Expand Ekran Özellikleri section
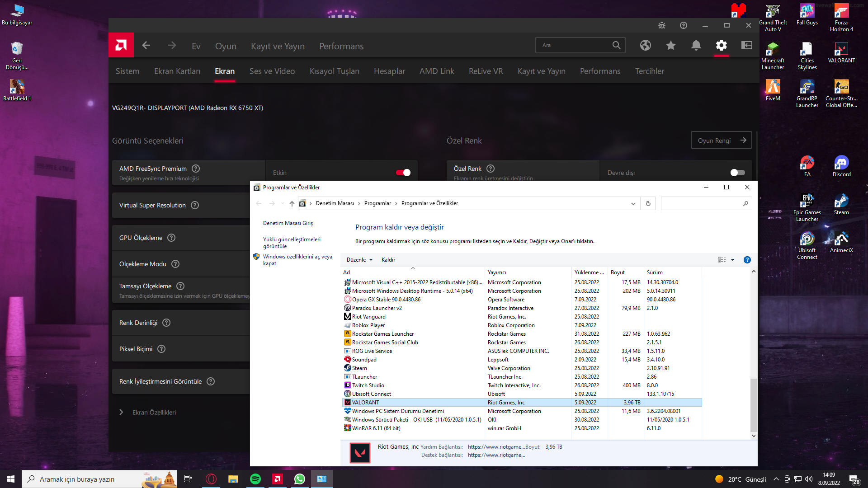The height and width of the screenshot is (488, 868). pyautogui.click(x=121, y=412)
